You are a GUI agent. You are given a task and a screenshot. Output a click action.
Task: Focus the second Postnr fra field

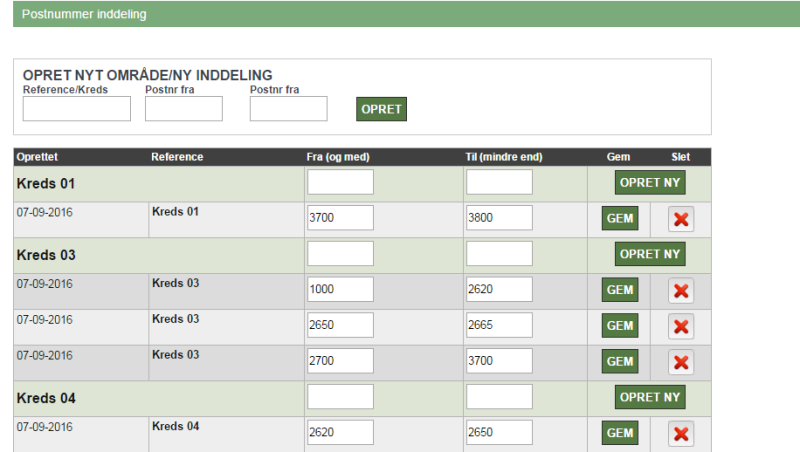(x=288, y=109)
